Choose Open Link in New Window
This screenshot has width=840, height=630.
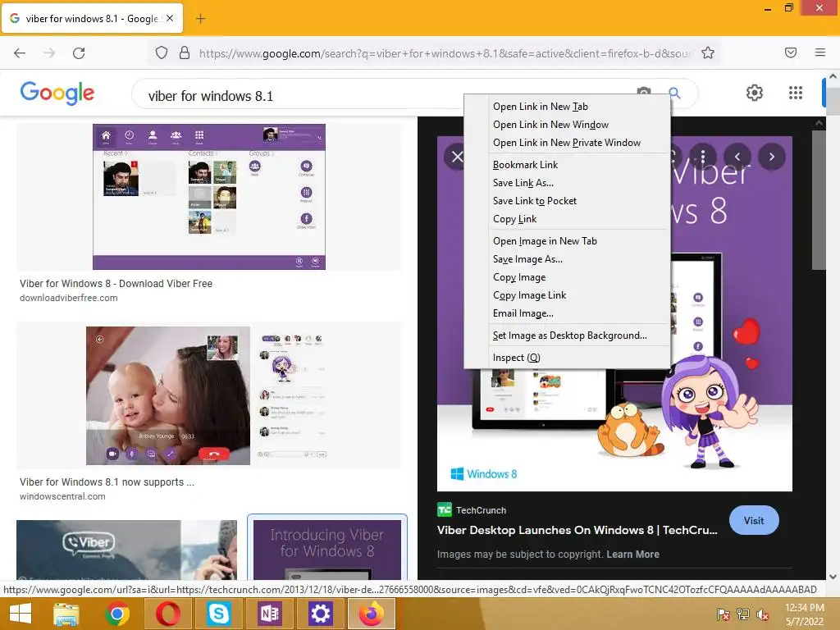pyautogui.click(x=567, y=125)
